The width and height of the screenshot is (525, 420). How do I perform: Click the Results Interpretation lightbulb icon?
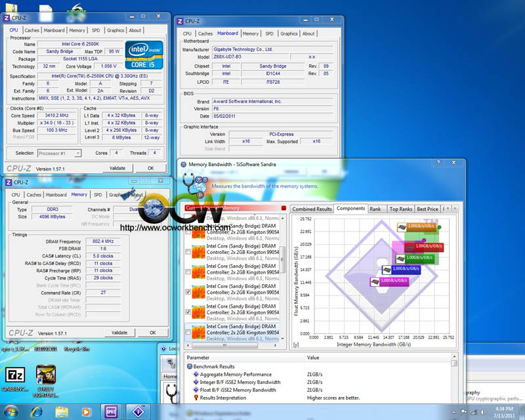(196, 398)
